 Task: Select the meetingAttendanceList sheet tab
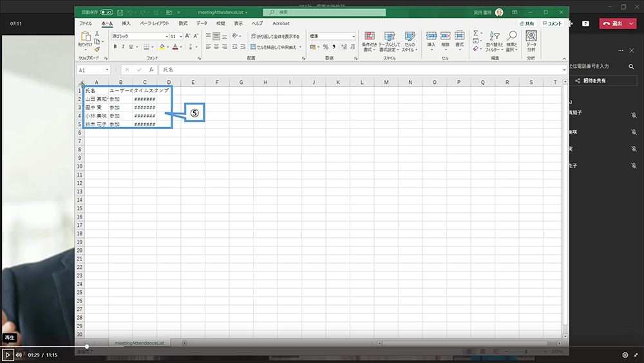(x=139, y=343)
